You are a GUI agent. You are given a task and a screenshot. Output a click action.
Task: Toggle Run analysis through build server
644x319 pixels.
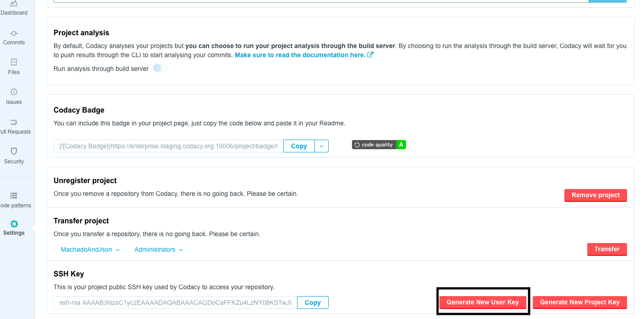click(x=160, y=68)
